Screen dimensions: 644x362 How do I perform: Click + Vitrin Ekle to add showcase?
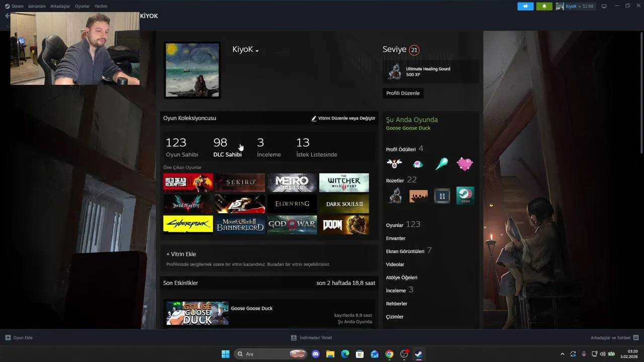pos(181,254)
